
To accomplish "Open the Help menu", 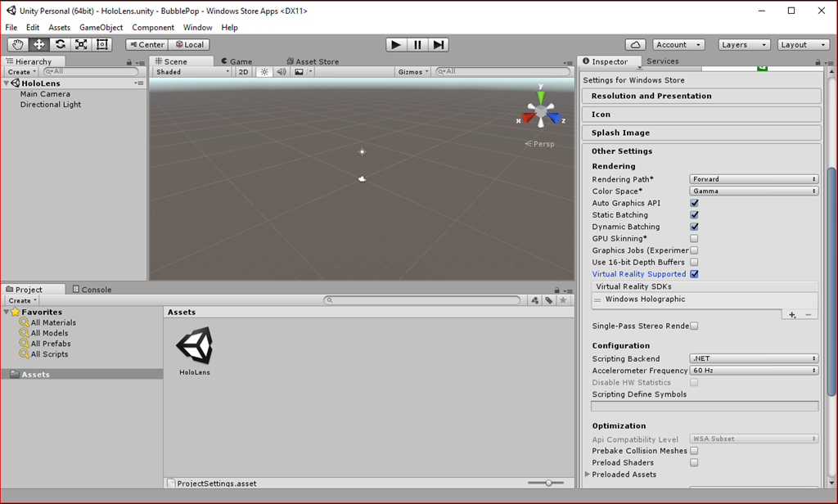I will point(229,27).
